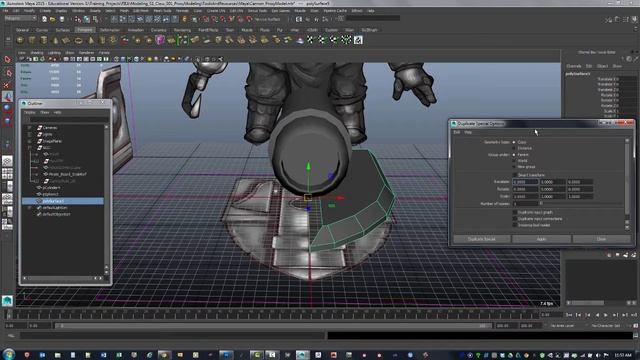Open the Surfaces shelf tab
640x360 pixels.
(63, 30)
